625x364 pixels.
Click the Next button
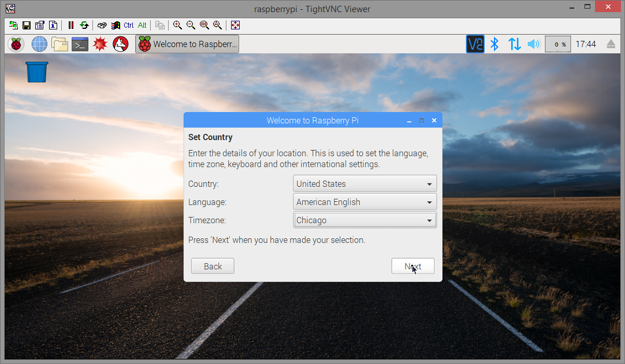413,266
